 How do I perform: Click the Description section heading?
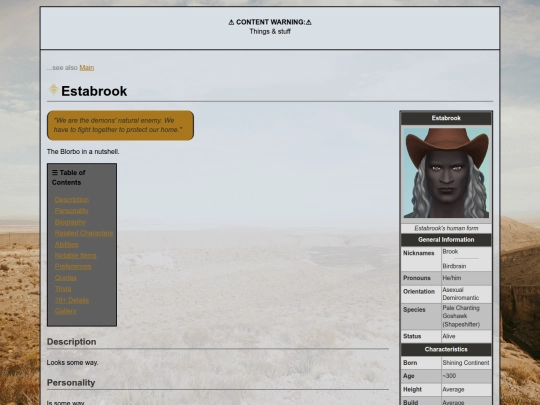coord(71,342)
